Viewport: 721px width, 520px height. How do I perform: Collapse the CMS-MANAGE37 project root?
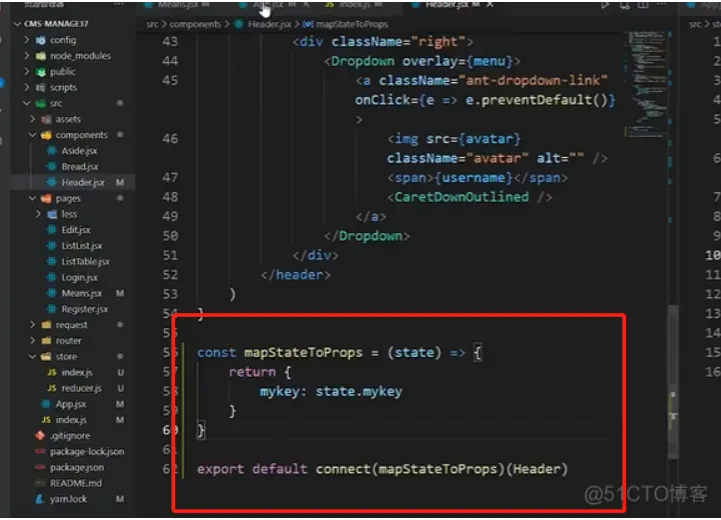click(x=17, y=23)
